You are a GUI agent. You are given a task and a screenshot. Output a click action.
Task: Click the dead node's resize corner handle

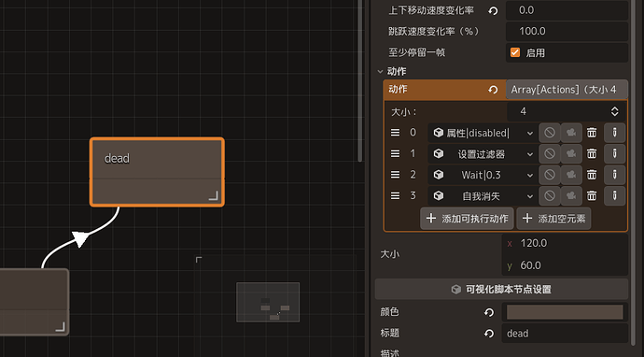point(214,195)
